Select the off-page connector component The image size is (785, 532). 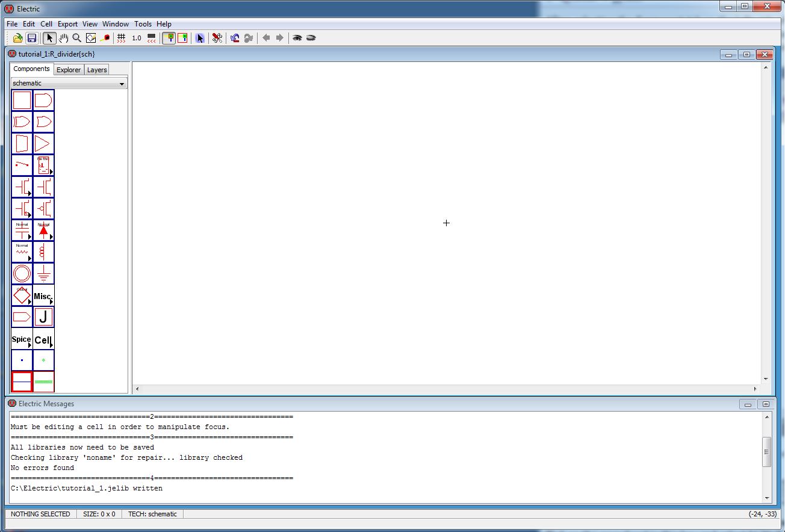coord(22,317)
